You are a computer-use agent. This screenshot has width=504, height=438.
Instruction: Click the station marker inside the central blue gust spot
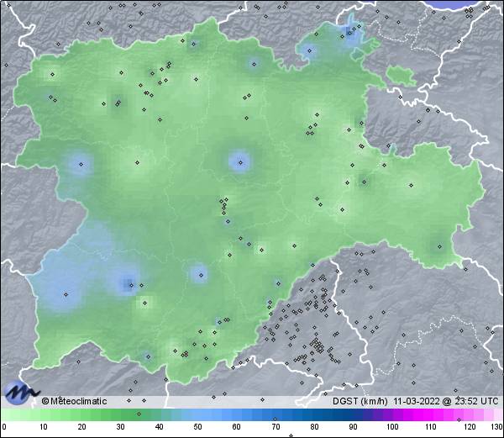(240, 162)
